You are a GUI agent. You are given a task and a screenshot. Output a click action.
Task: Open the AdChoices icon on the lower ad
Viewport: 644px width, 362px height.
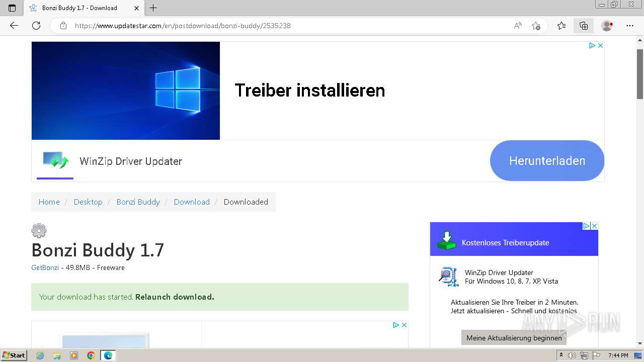click(x=396, y=325)
